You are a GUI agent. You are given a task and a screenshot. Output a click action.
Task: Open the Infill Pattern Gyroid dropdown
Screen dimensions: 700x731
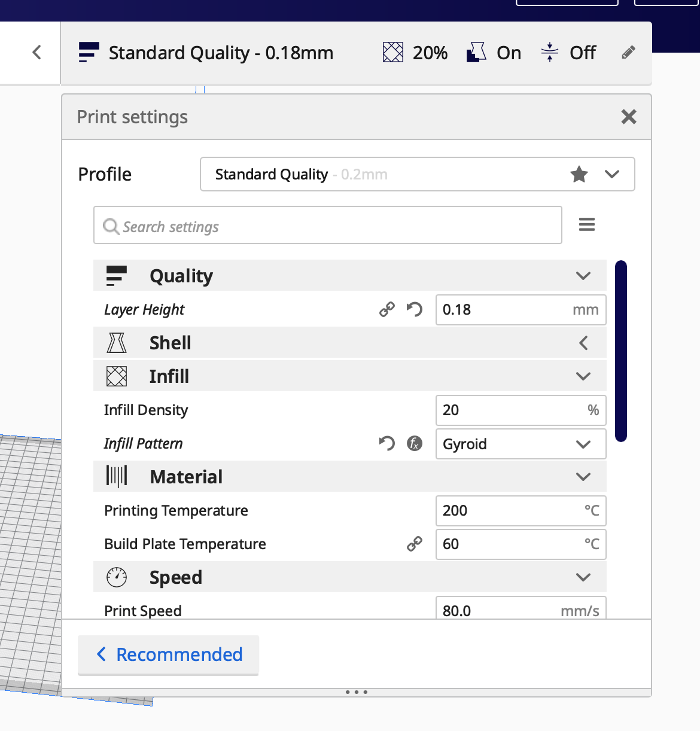521,444
